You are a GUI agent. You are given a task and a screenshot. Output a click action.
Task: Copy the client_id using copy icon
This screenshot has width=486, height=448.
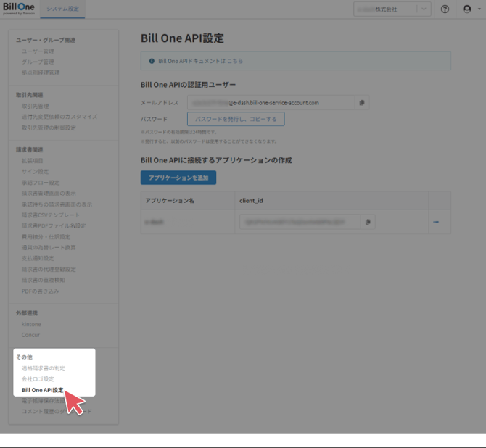click(x=368, y=222)
